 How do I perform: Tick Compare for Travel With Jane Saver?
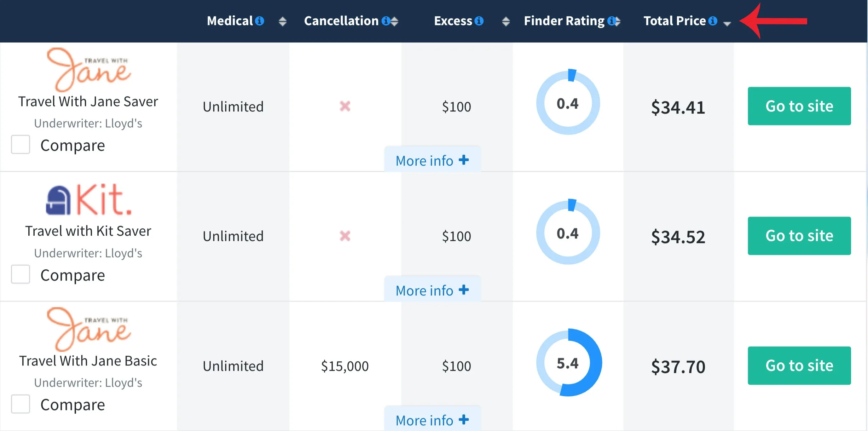coord(21,144)
